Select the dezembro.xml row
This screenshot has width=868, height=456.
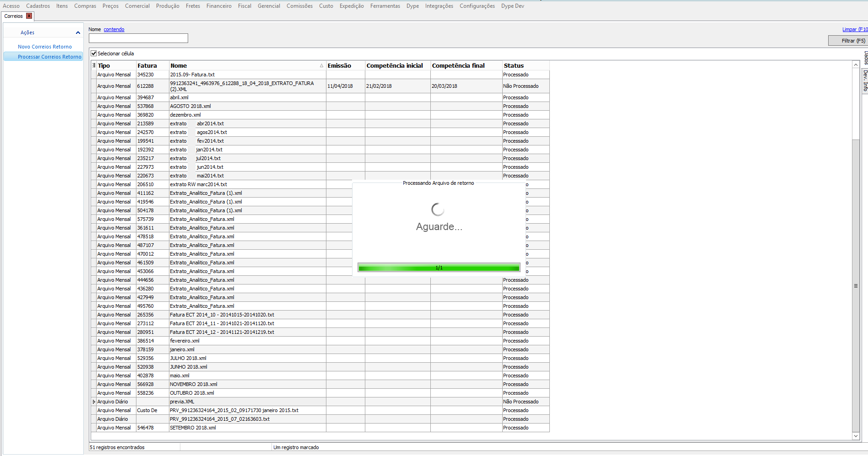[320, 115]
